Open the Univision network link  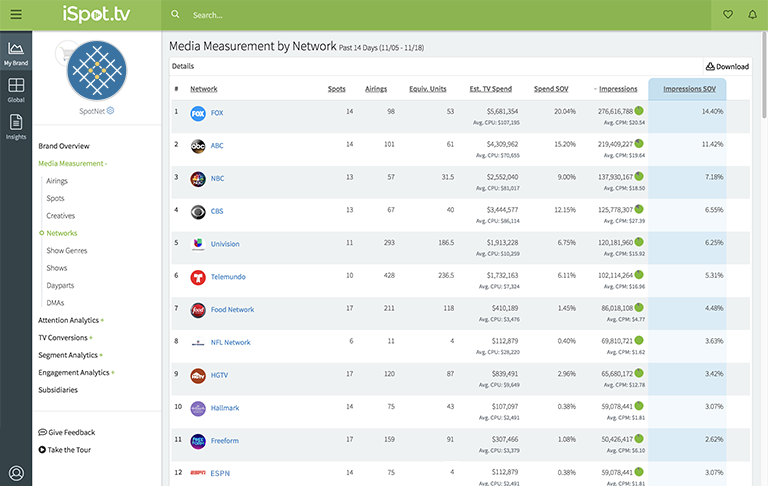tap(225, 244)
